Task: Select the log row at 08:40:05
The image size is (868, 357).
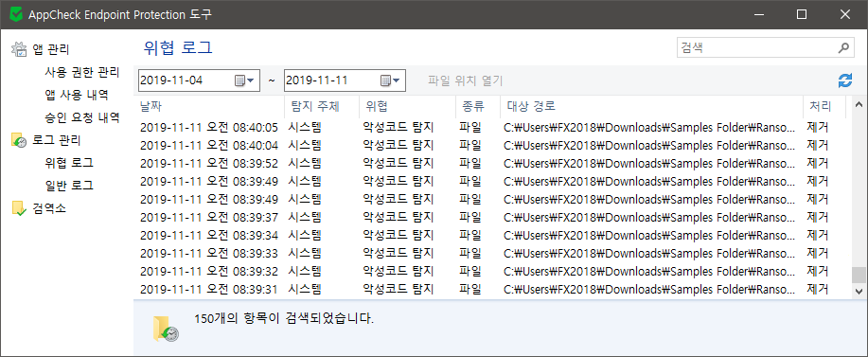Action: click(x=492, y=128)
